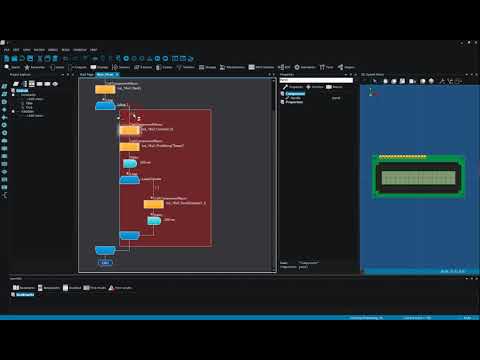The width and height of the screenshot is (480, 360).
Task: Close the Project Explorer panel
Action: pos(73,75)
